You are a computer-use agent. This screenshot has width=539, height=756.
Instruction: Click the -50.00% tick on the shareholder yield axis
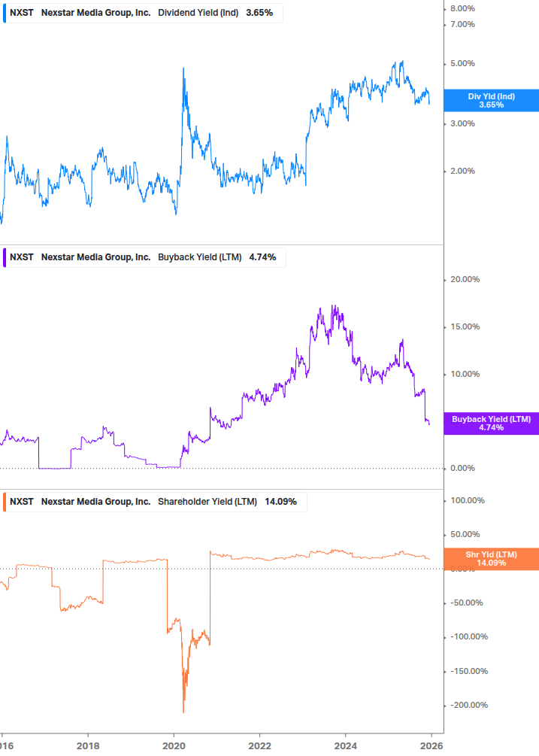click(466, 603)
